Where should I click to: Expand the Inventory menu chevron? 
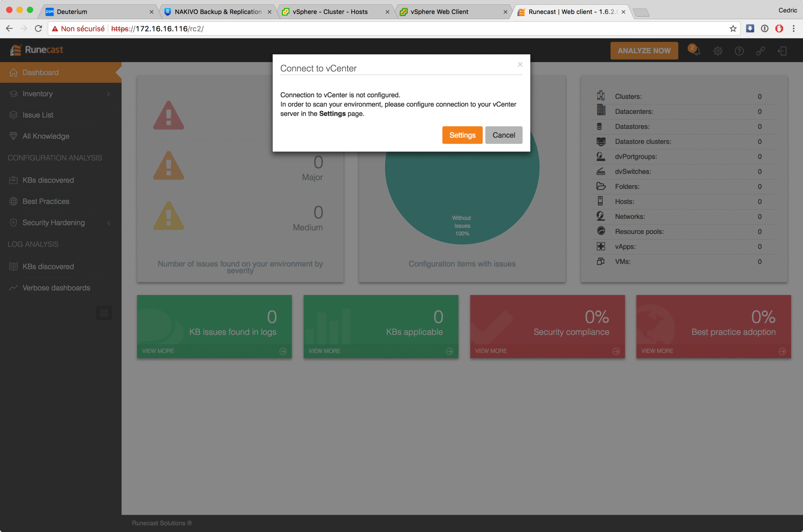click(109, 94)
